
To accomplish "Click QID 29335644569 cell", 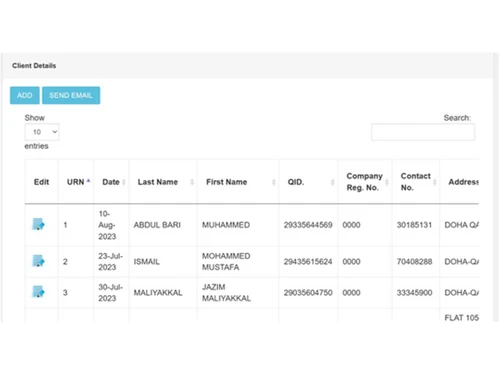I will click(308, 225).
